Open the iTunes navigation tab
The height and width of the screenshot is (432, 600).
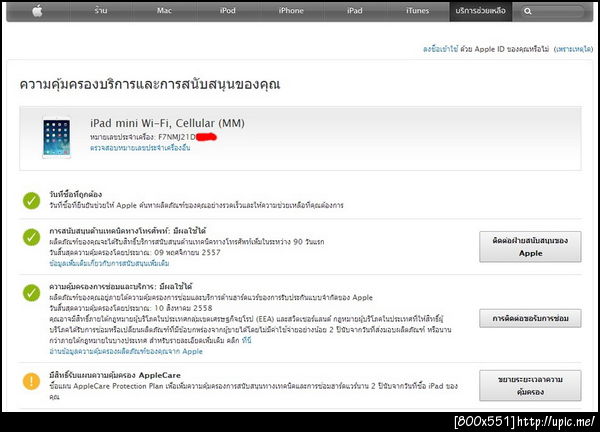417,11
